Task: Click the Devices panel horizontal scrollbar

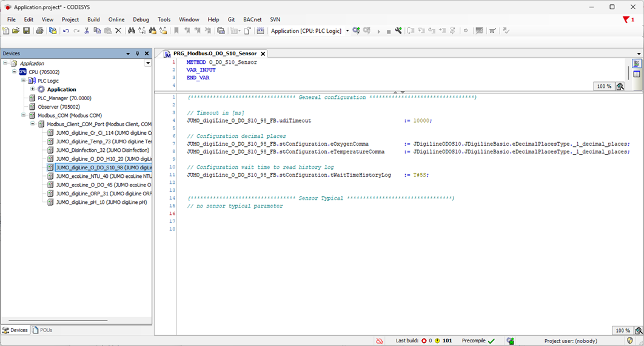Action: coord(58,320)
